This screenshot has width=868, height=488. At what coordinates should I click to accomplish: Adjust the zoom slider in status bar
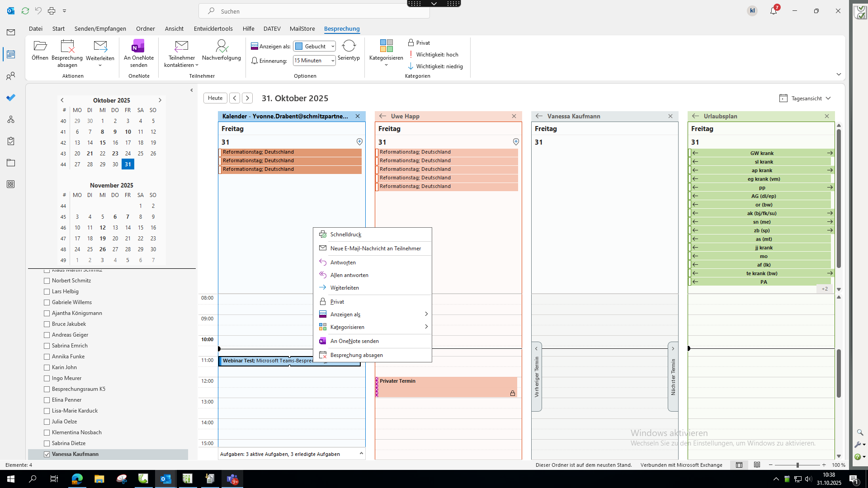(x=797, y=465)
